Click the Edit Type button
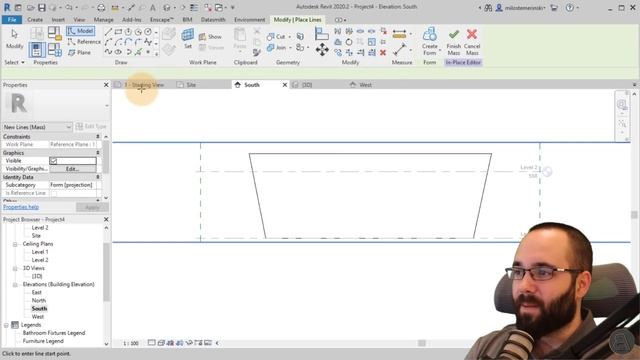640x360 pixels. click(91, 127)
